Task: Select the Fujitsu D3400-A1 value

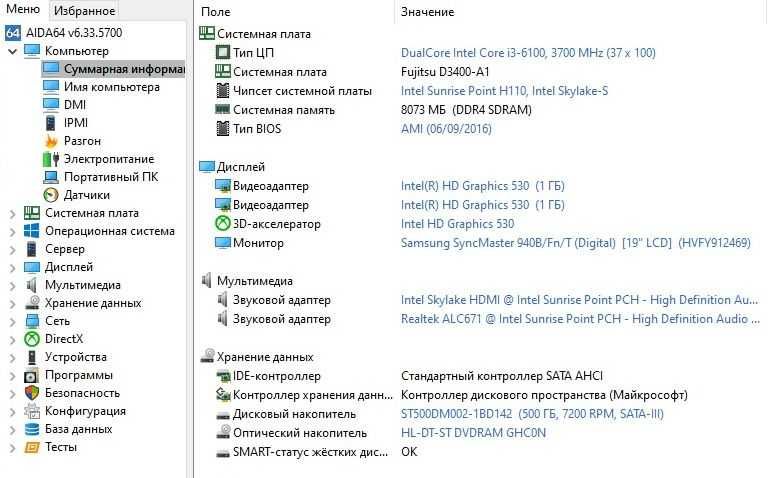Action: (x=445, y=72)
